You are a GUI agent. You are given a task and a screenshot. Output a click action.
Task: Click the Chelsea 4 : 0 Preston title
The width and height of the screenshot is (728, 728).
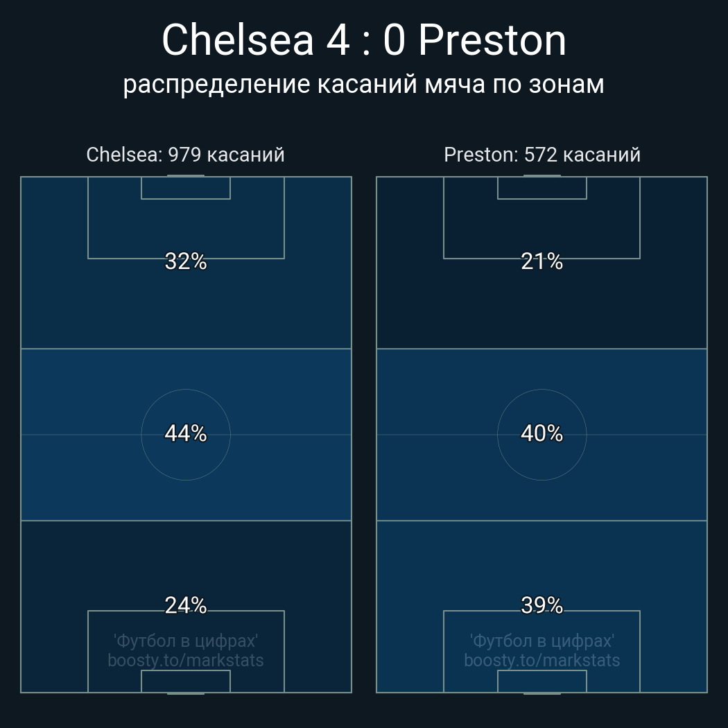364,40
